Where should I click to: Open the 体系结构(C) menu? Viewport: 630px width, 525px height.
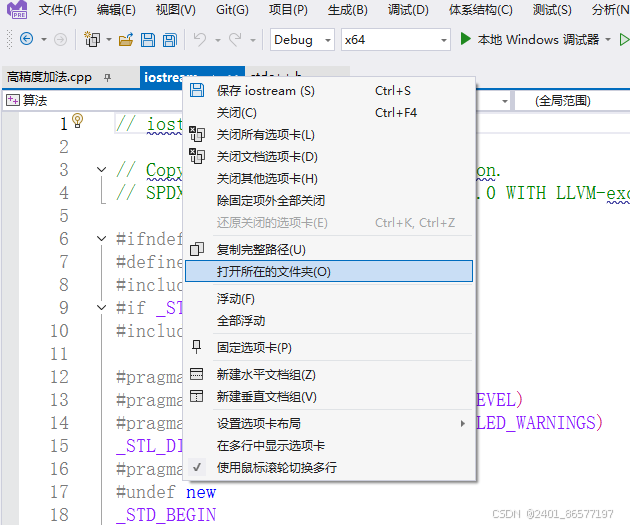pos(481,10)
